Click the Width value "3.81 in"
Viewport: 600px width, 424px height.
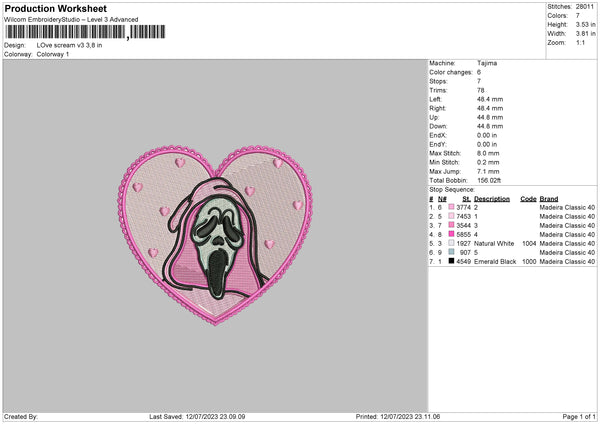pyautogui.click(x=585, y=34)
